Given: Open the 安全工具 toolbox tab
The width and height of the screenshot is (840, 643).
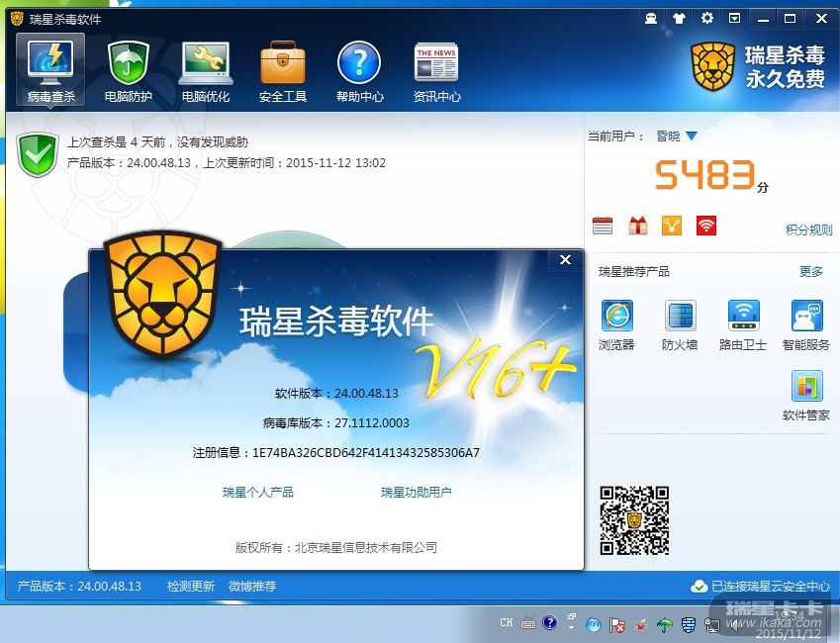Looking at the screenshot, I should tap(282, 72).
